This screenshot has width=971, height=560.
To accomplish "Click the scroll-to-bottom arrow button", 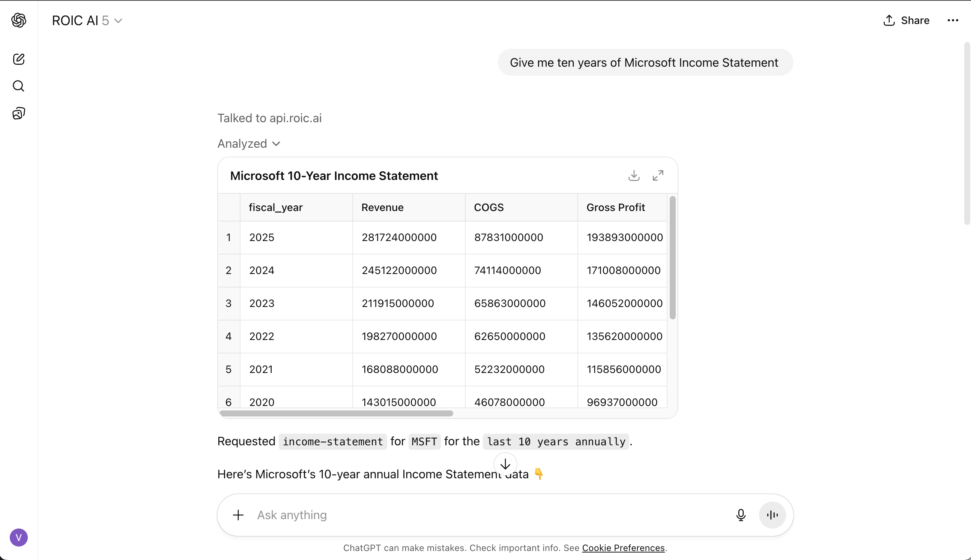I will coord(505,464).
